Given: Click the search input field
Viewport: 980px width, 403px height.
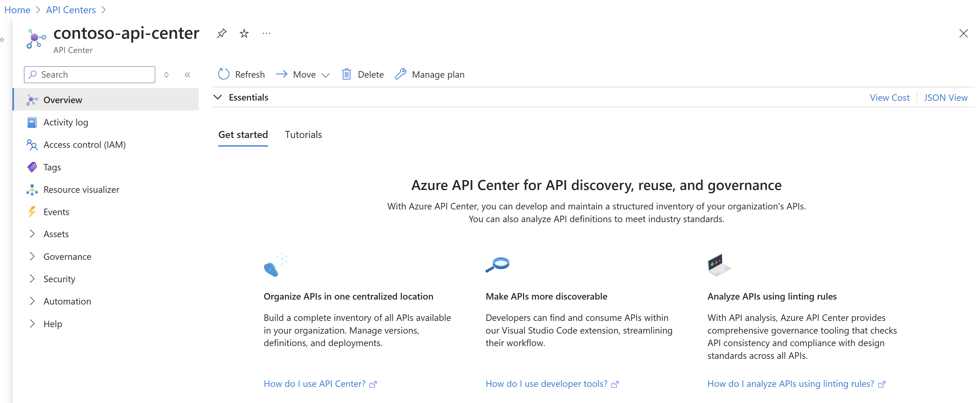Looking at the screenshot, I should pyautogui.click(x=90, y=74).
